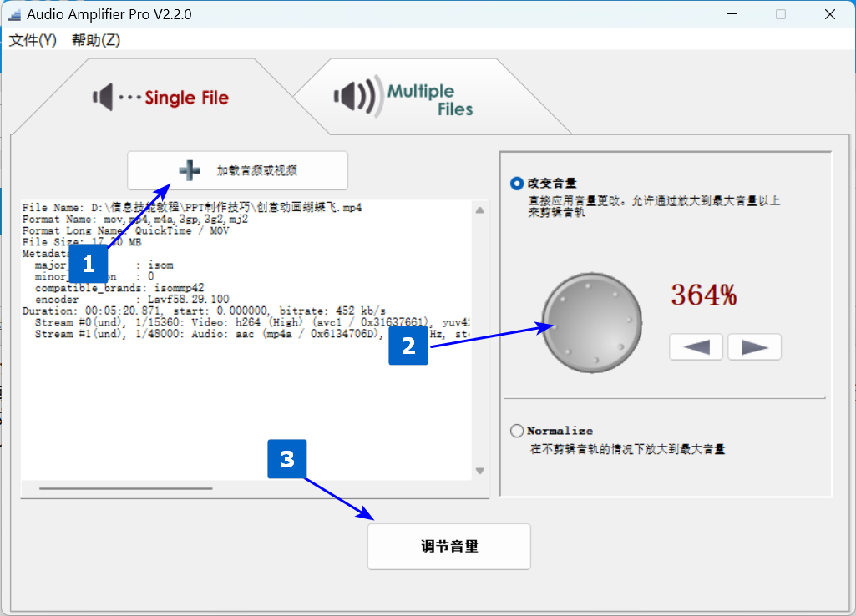The image size is (856, 616).
Task: Select the Normalize radio option
Action: click(x=517, y=431)
